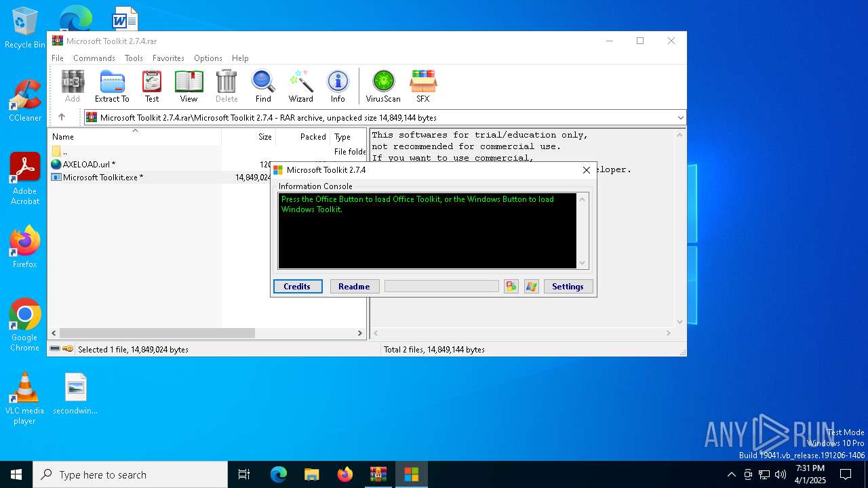This screenshot has width=868, height=488.
Task: Open the secondwin image file on desktop
Action: (75, 393)
